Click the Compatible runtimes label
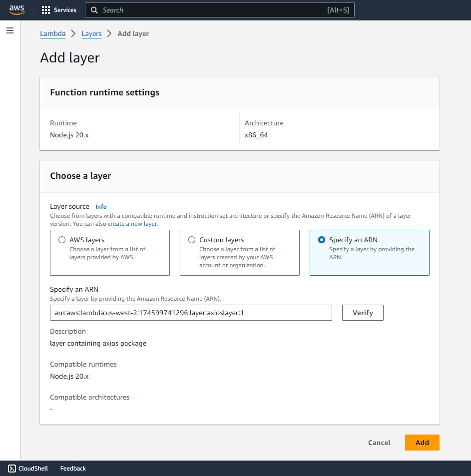471x476 pixels. click(83, 364)
